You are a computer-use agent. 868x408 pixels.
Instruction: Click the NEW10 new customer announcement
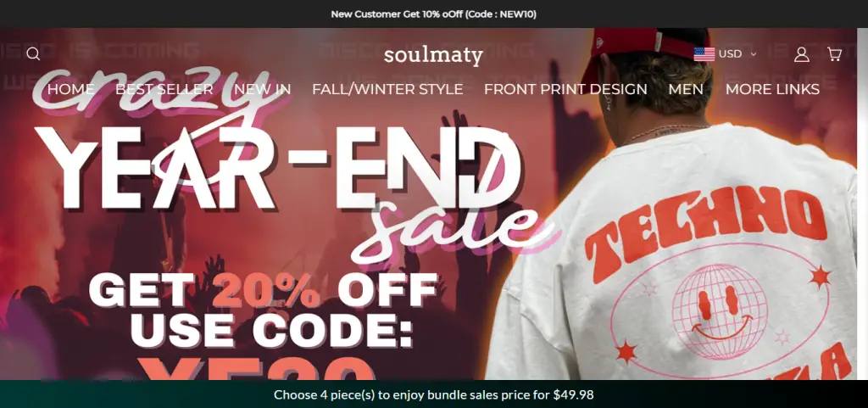433,14
